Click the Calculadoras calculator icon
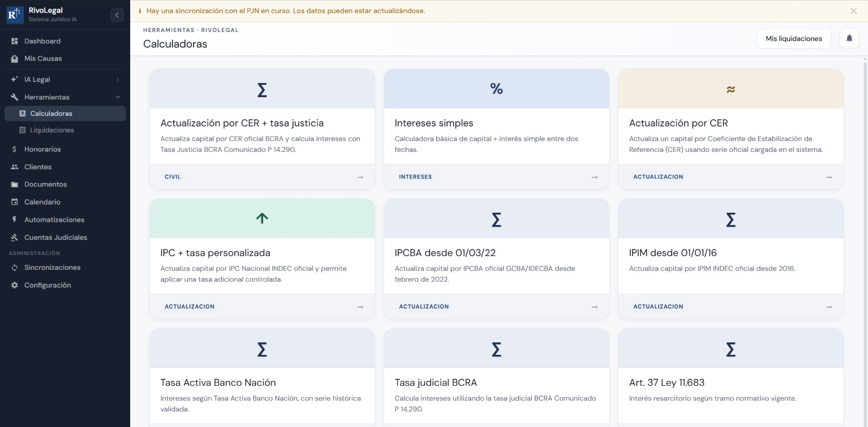The width and height of the screenshot is (868, 427). (x=22, y=113)
